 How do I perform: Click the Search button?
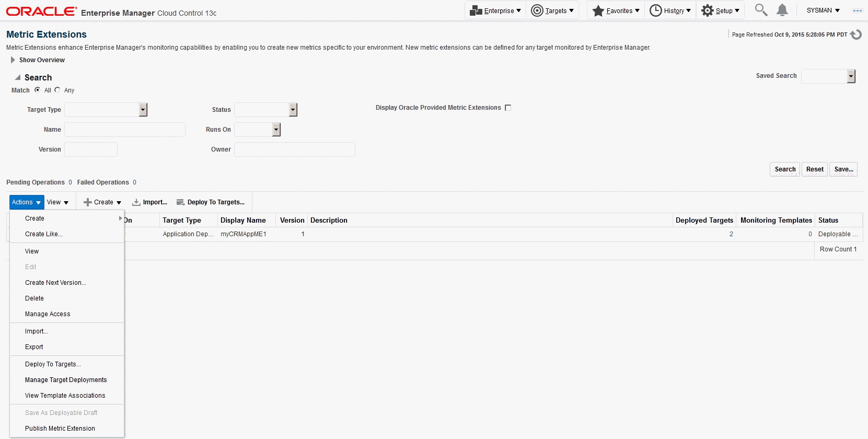(x=785, y=169)
